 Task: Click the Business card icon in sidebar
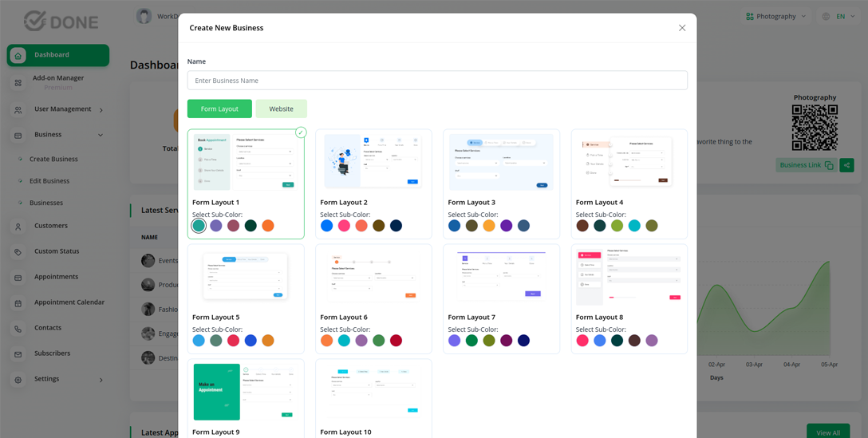click(18, 135)
